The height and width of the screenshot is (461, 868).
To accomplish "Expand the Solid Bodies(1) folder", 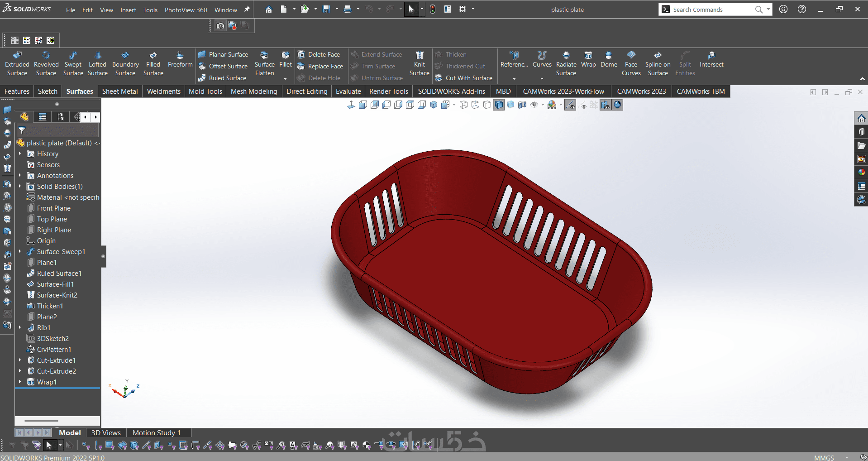I will pyautogui.click(x=20, y=186).
